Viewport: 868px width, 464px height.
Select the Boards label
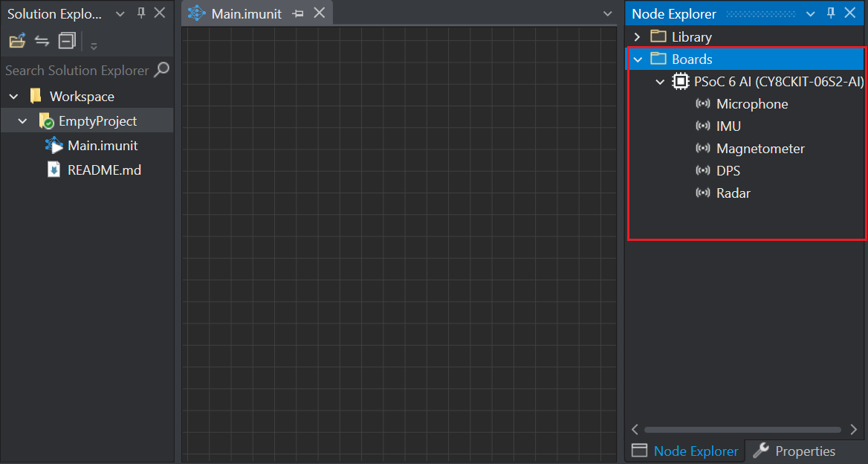pos(692,59)
